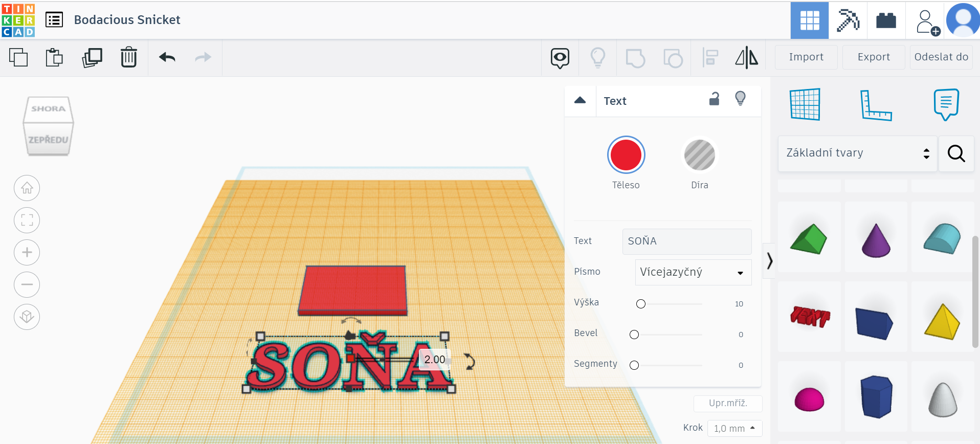Image resolution: width=980 pixels, height=444 pixels.
Task: Click the Mirror tool icon
Action: [747, 57]
